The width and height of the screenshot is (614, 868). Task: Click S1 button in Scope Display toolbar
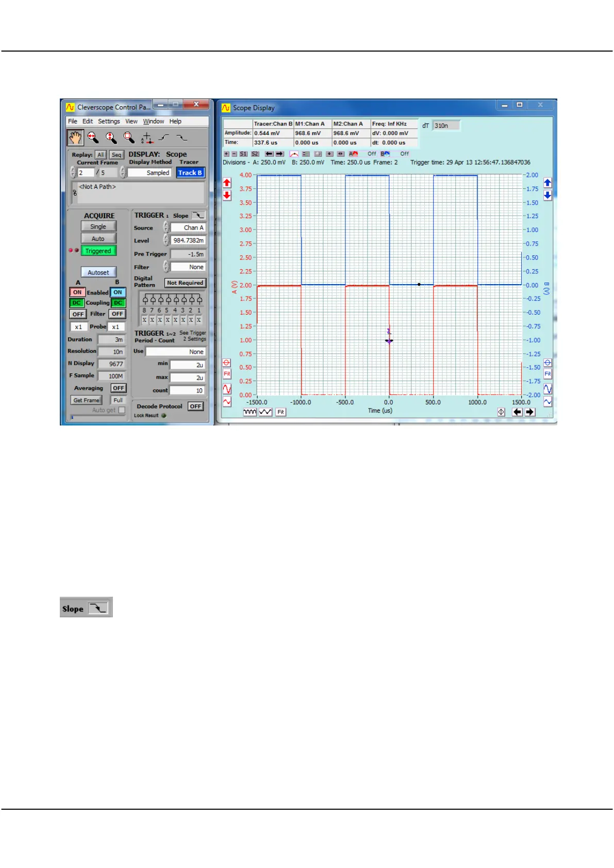click(243, 154)
